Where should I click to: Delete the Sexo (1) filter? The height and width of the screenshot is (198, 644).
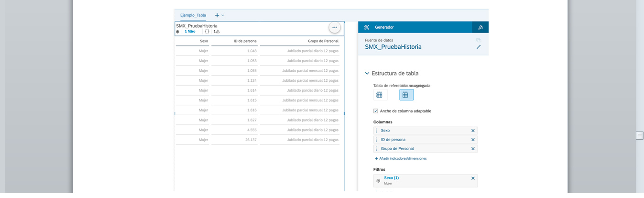(473, 178)
